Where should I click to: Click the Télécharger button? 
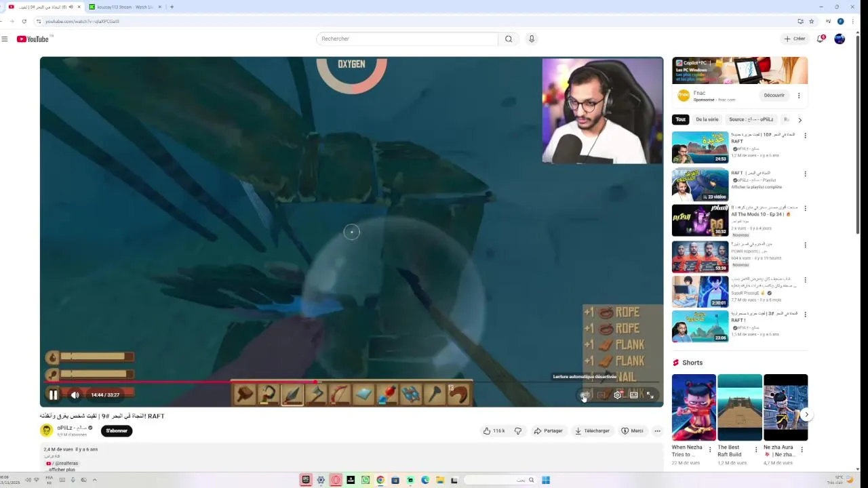tap(593, 431)
